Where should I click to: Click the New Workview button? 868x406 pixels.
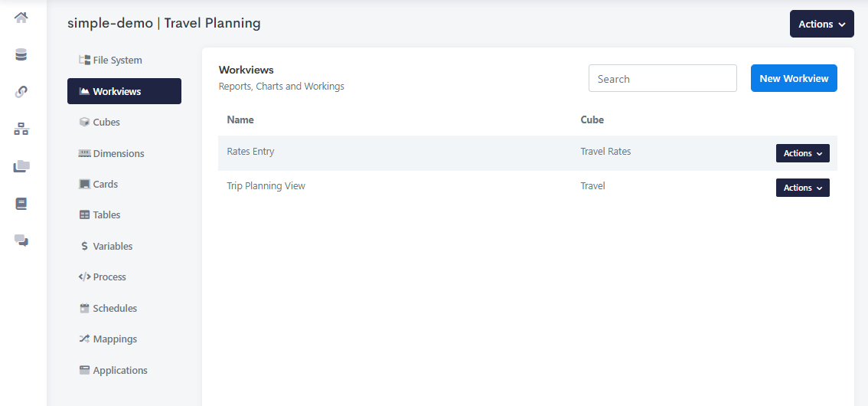794,78
